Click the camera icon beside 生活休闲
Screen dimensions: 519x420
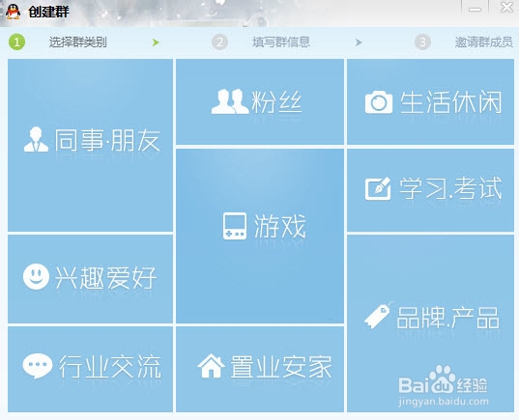379,102
